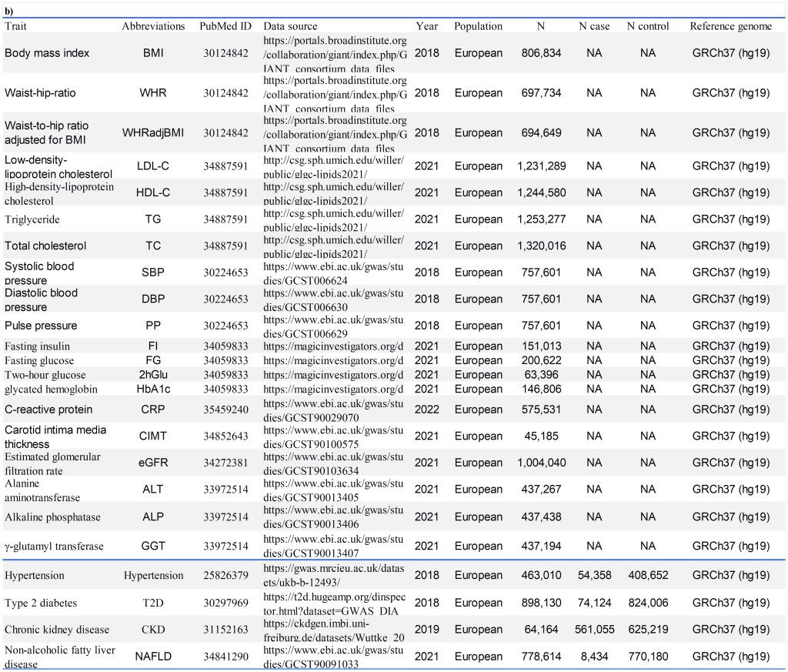Open the glgc-lipids2021 link in the Triglyceride row
The image size is (788, 672).
click(x=333, y=219)
